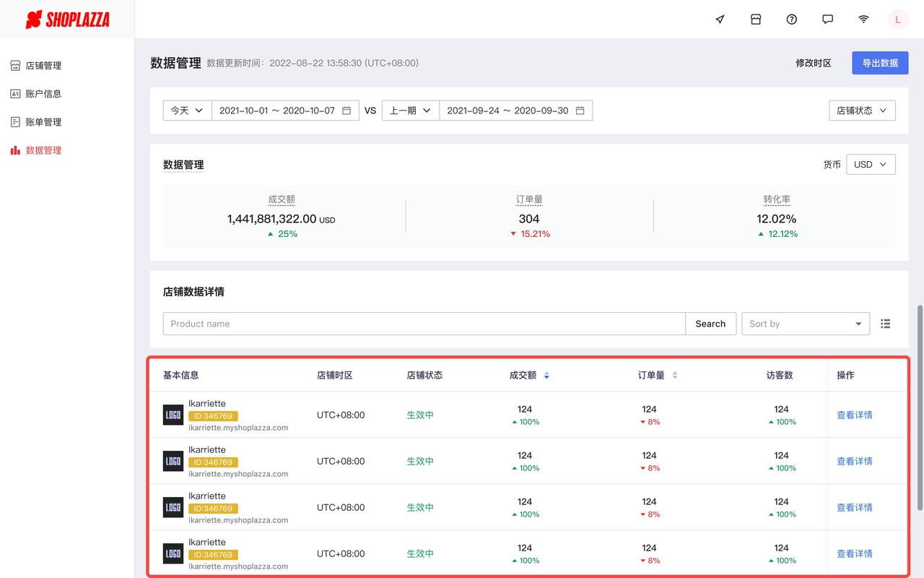Open the help question mark icon
Screen dimensions: 924x578
(792, 20)
